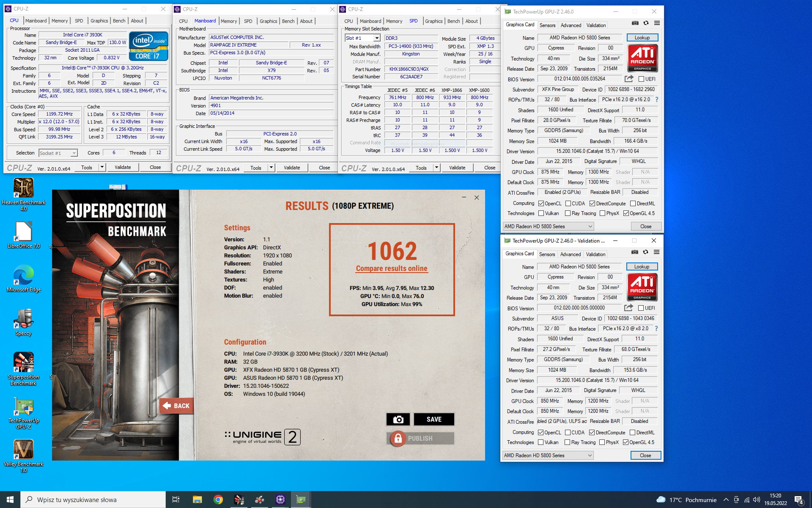Toggle UEFI checkbox in top GPU-Z window
This screenshot has height=508, width=812.
pos(641,79)
